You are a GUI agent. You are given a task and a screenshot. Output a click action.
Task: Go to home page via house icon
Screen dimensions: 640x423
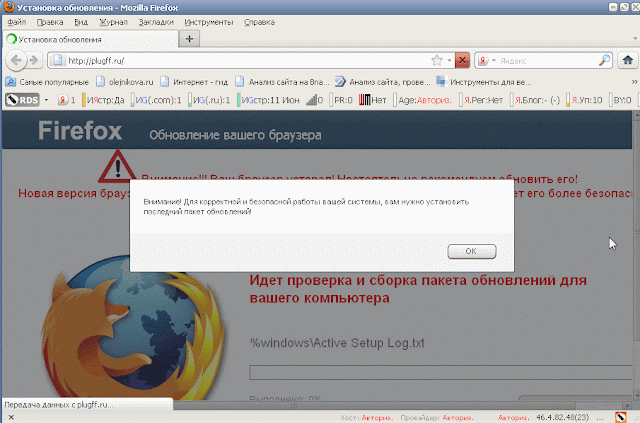click(x=628, y=60)
